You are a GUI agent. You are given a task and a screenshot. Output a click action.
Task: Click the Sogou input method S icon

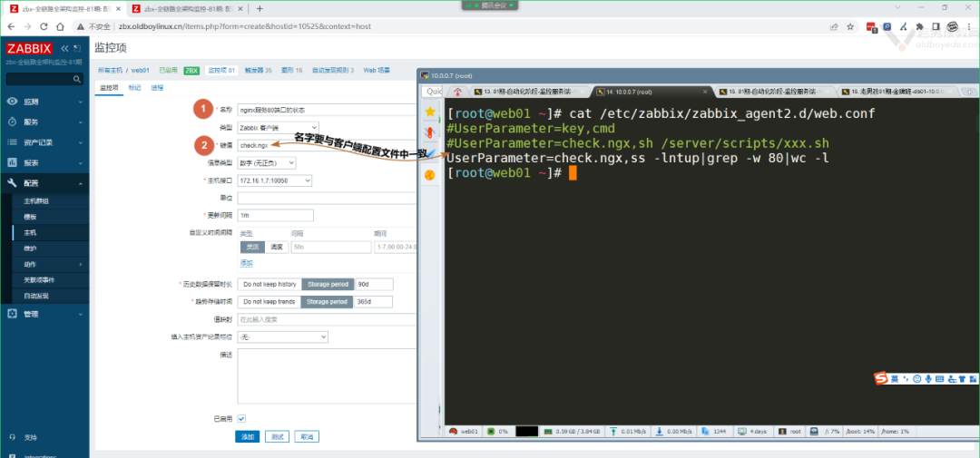point(881,379)
